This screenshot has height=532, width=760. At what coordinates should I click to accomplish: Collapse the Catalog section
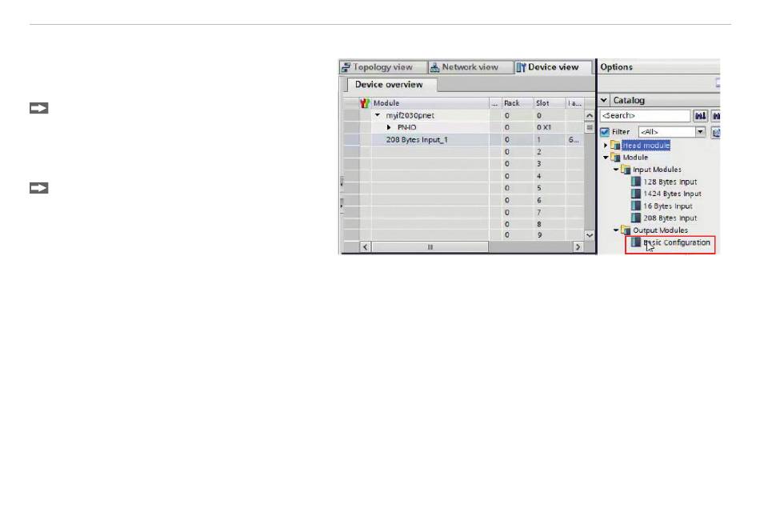(604, 100)
